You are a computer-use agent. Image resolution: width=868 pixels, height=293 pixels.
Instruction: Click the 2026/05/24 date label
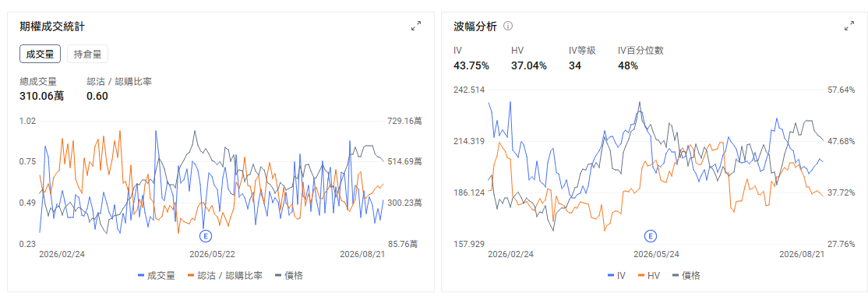point(657,254)
